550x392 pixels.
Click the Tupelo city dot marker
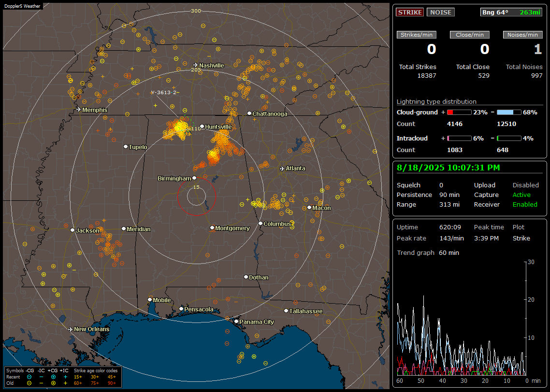(x=126, y=146)
